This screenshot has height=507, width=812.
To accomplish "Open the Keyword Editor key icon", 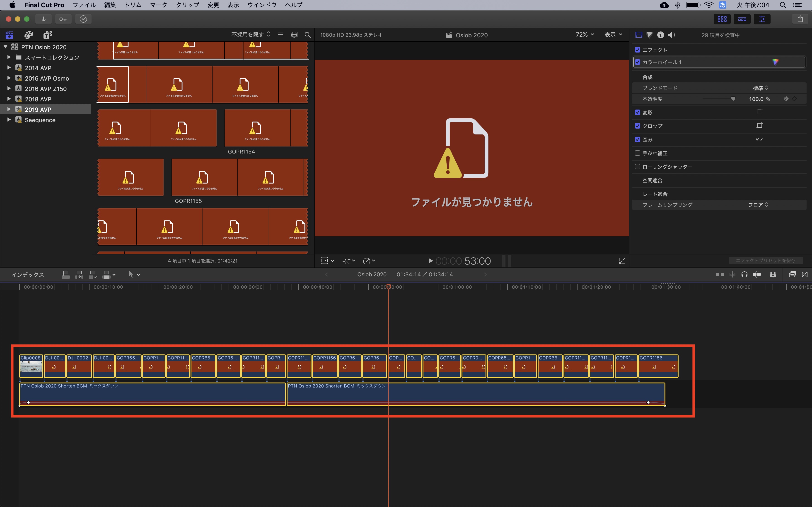I will coord(63,19).
